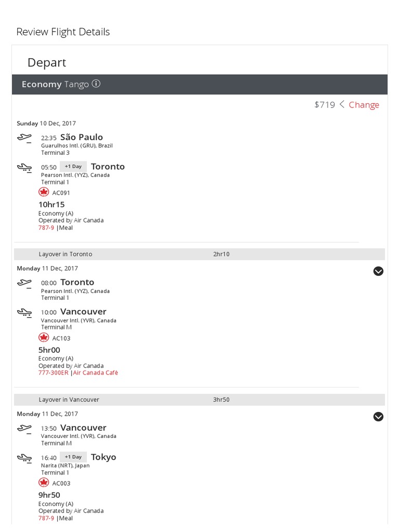Click the Vancouver 13:50 departure plane icon
Viewport: 399px width, 532px height.
tap(24, 429)
